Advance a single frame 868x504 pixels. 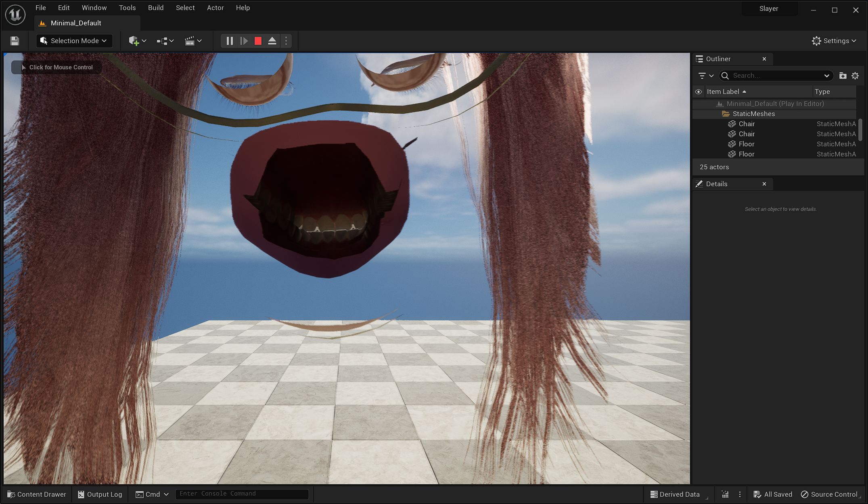244,41
